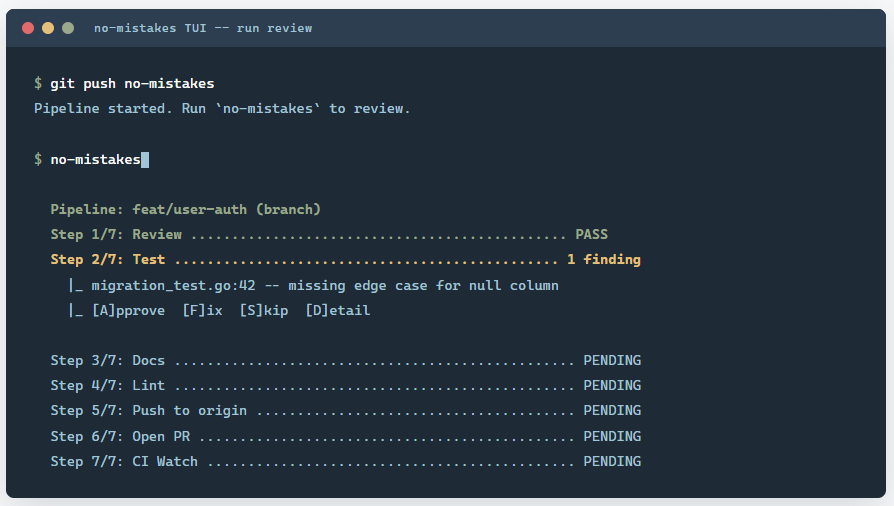
Task: Click PENDING status of Lint step
Action: [x=612, y=386]
